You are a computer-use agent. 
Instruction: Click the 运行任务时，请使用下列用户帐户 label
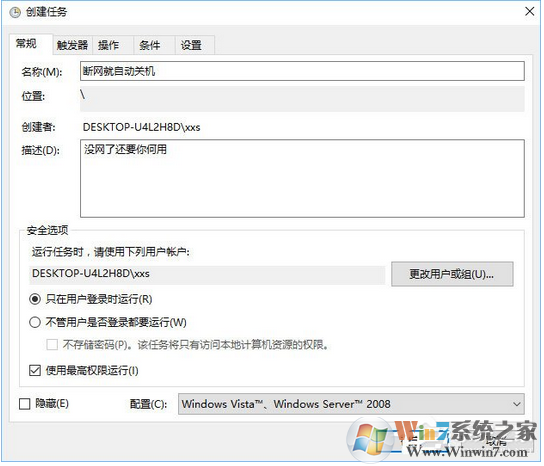tap(111, 252)
